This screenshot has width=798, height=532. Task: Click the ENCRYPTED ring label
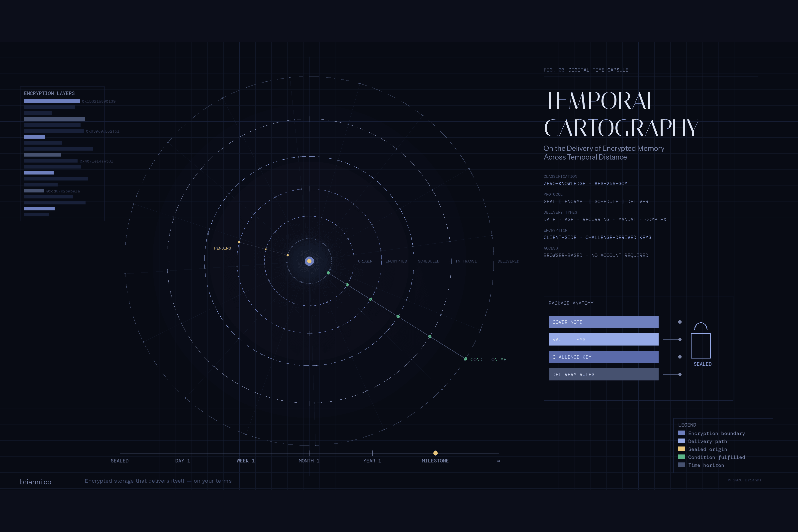(396, 261)
